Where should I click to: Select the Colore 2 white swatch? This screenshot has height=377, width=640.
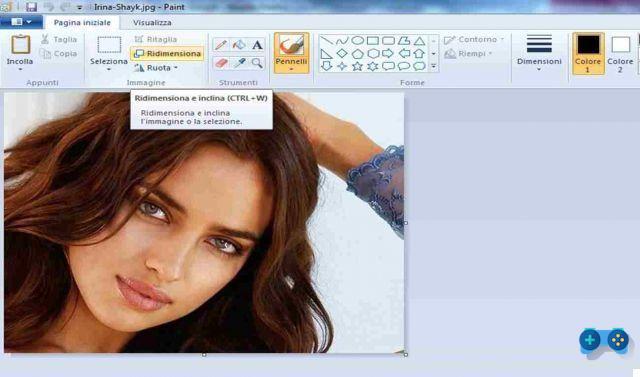620,44
